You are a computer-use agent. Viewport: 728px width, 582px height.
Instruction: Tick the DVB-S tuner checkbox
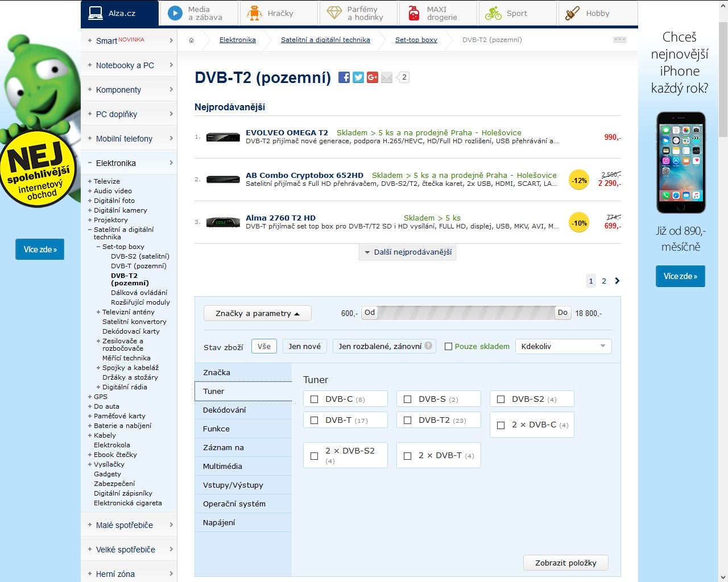[x=408, y=399]
